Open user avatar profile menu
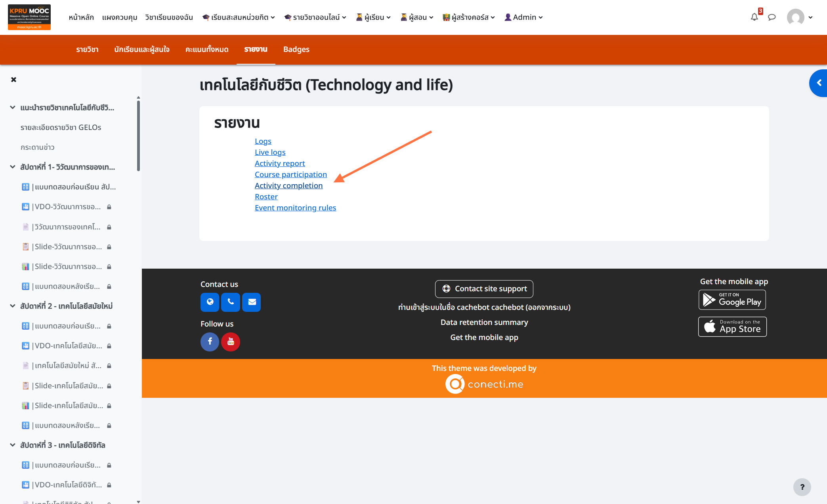 (x=800, y=17)
